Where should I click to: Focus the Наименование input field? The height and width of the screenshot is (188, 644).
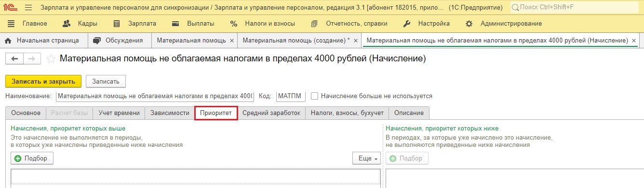tap(155, 96)
